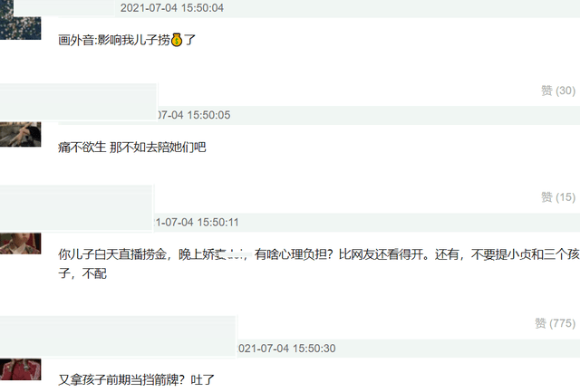Click the 赞 (30) like button

pos(558,91)
